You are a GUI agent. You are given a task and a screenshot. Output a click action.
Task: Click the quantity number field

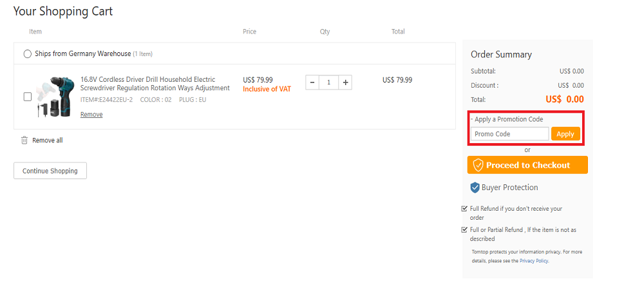329,82
